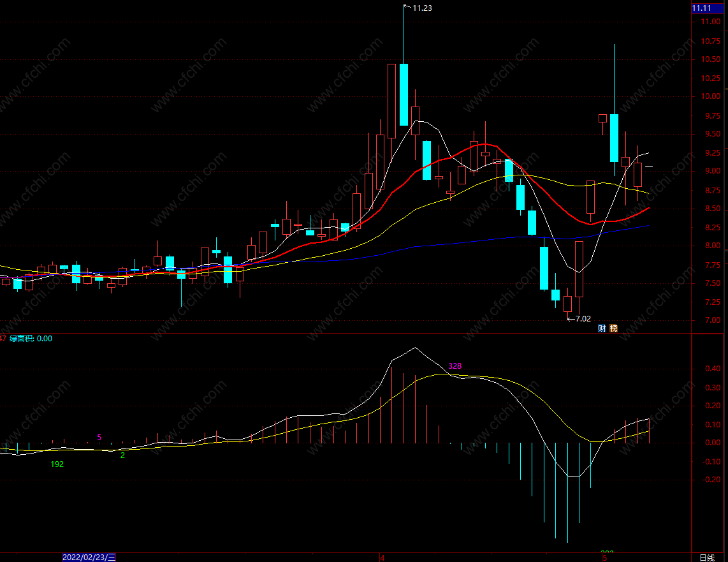The image size is (728, 562).
Task: Click the 9.50 price axis value
Action: (x=713, y=134)
